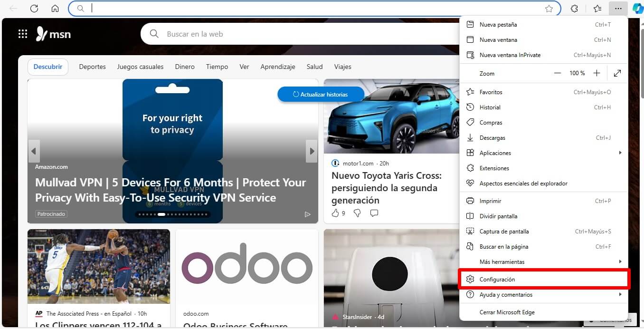Open Favoritos from the menu
Viewport: 644px width, 329px height.
tap(544, 92)
